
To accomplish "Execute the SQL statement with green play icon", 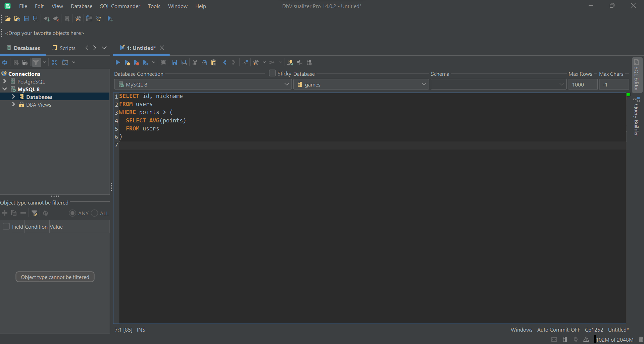I will (117, 62).
